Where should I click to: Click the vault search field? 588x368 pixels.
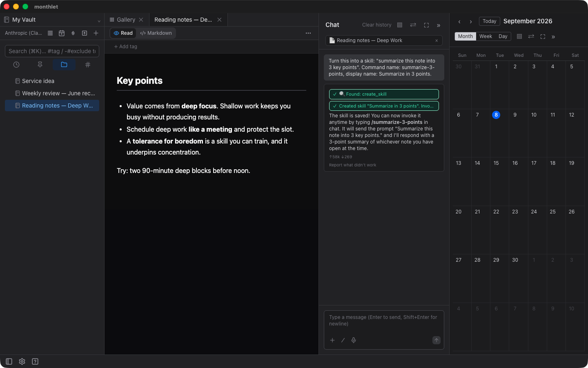[52, 51]
